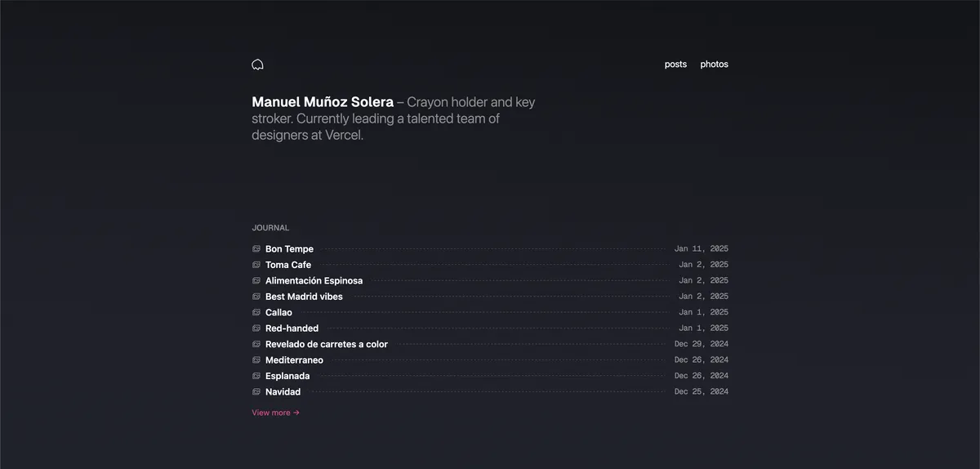Screen dimensions: 980x469
Task: Open the Navidad journal entry
Action: point(283,392)
